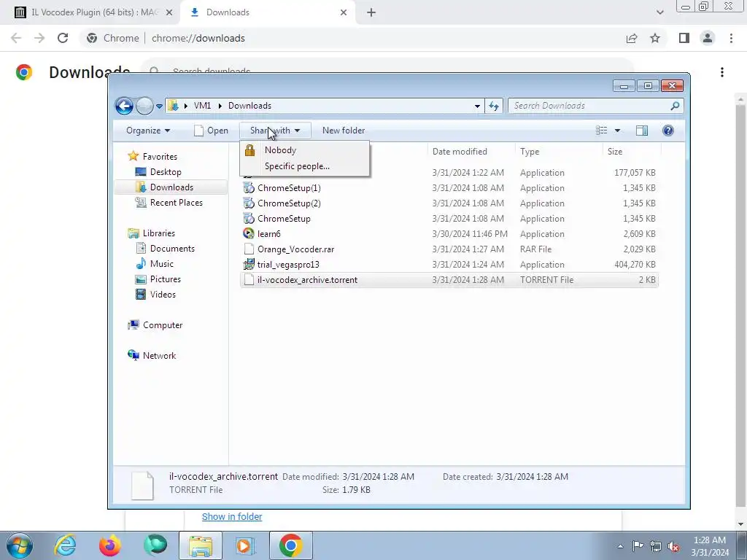Close the IL Vocodex Plugin tab
Screen dimensions: 747x560
[x=169, y=13]
